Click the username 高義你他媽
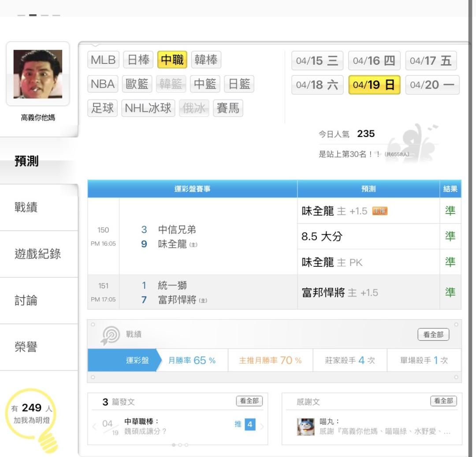 (x=38, y=118)
